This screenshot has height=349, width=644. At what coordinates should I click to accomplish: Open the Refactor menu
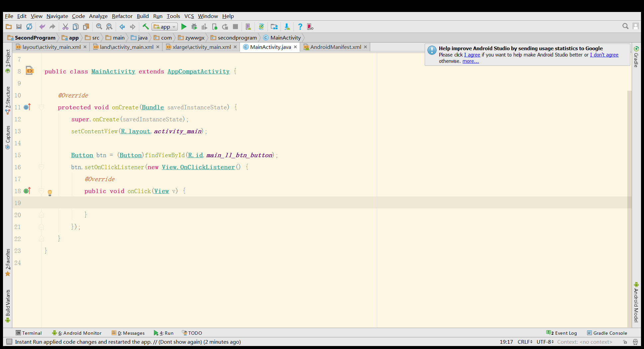pyautogui.click(x=122, y=16)
